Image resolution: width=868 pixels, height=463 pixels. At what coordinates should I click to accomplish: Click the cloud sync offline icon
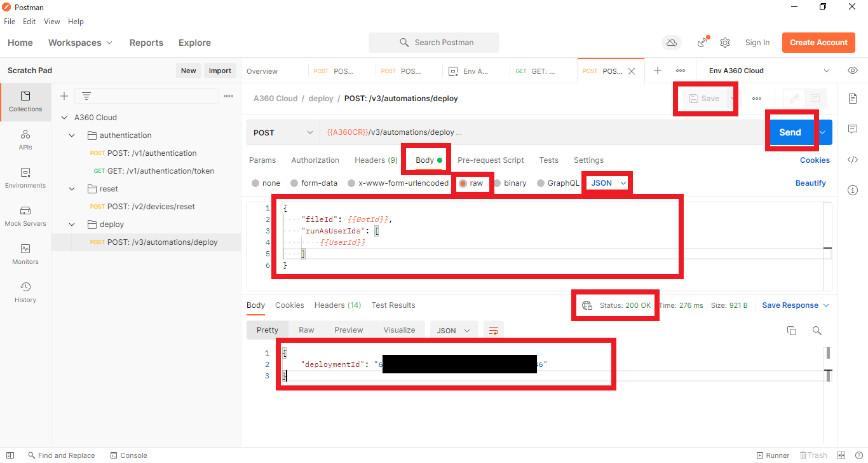[670, 43]
